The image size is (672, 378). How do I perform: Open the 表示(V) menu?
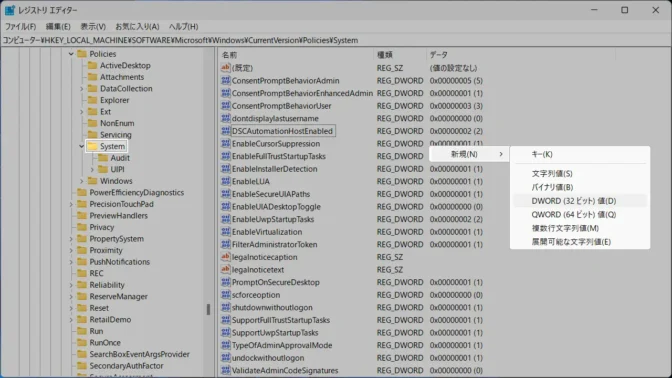[x=93, y=27]
